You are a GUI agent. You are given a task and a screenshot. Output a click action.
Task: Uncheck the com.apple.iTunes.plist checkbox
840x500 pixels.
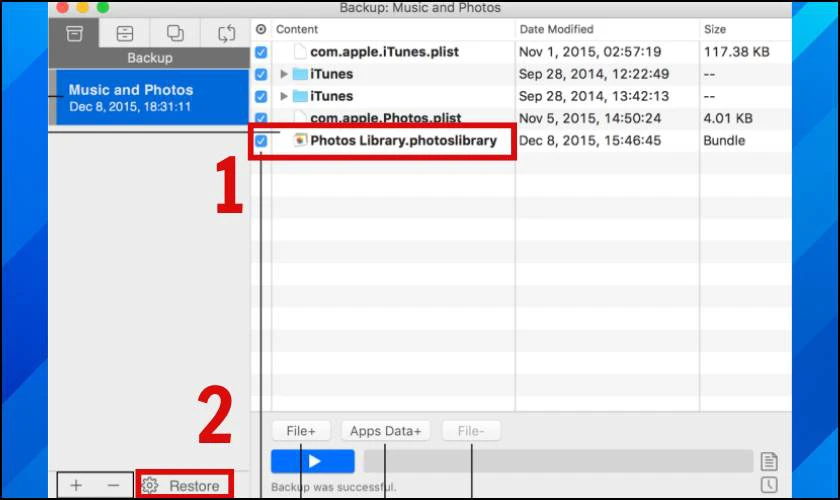click(261, 52)
